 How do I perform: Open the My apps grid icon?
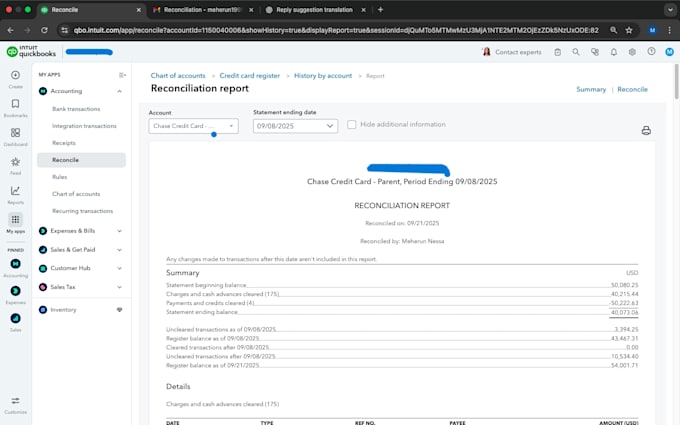coord(15,219)
